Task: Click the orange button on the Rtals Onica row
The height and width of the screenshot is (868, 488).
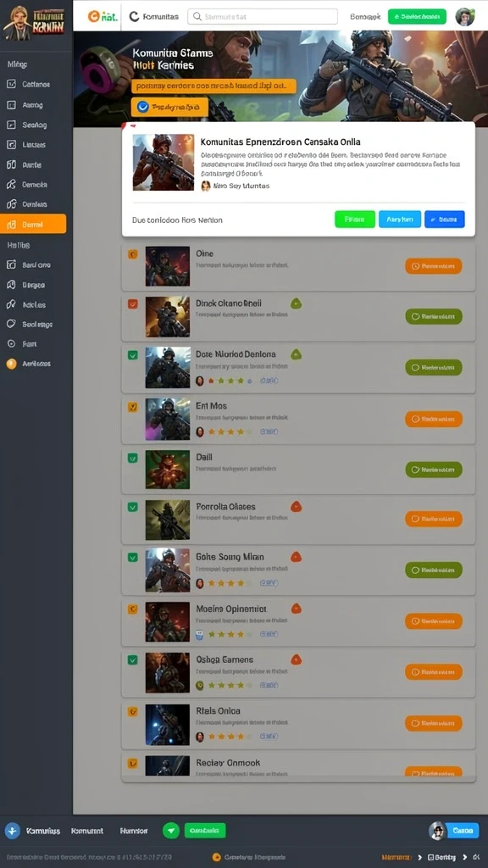Action: [x=433, y=723]
